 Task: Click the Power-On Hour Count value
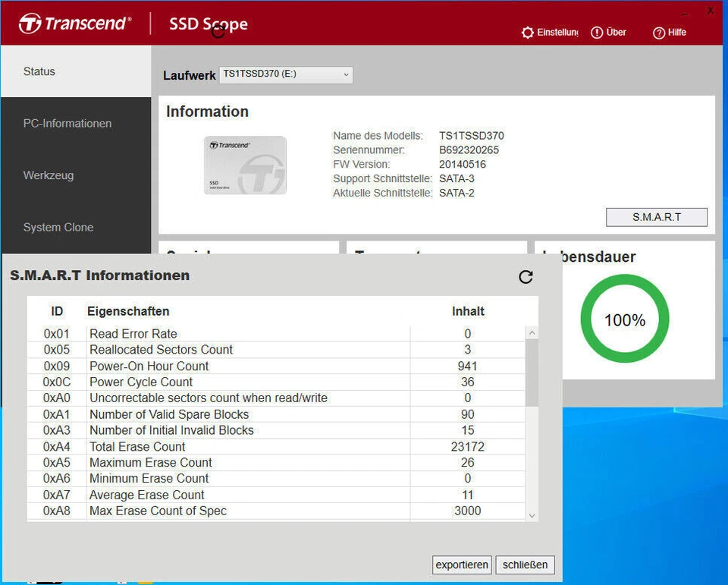pos(467,366)
